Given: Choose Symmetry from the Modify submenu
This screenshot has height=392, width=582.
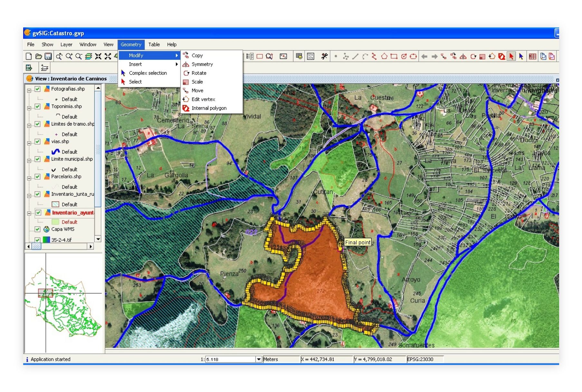Looking at the screenshot, I should point(202,64).
